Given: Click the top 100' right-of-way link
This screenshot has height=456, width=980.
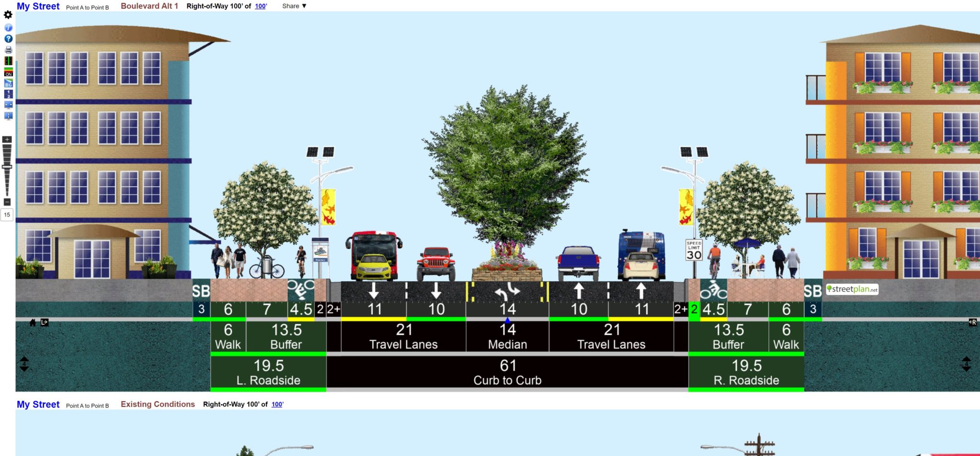Looking at the screenshot, I should pos(260,6).
